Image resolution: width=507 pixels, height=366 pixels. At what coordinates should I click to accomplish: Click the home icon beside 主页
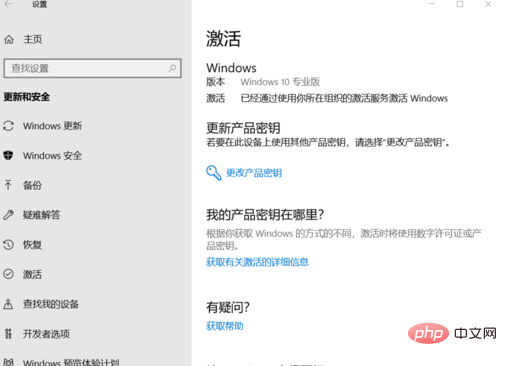coord(9,39)
